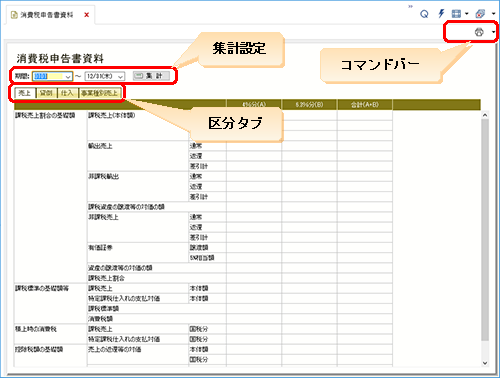Screen dimensions: 500x378
Task: Switch to the 貸倒 tab
Action: tap(46, 93)
